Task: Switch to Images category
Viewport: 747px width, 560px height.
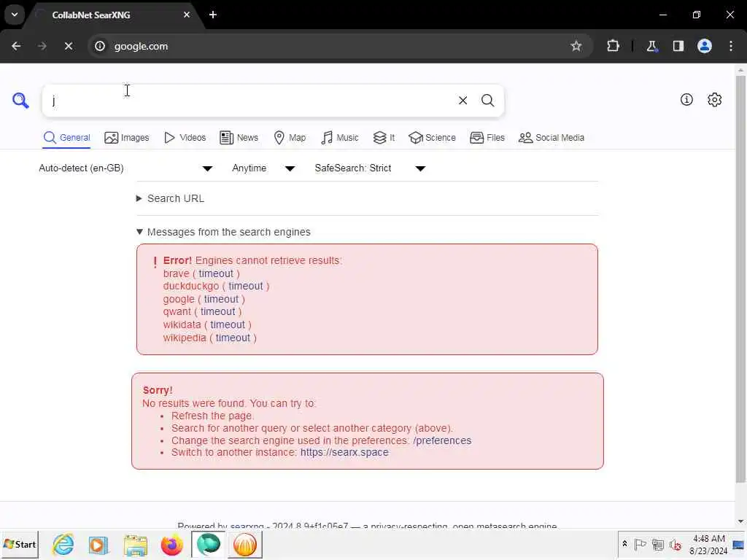Action: coord(127,138)
